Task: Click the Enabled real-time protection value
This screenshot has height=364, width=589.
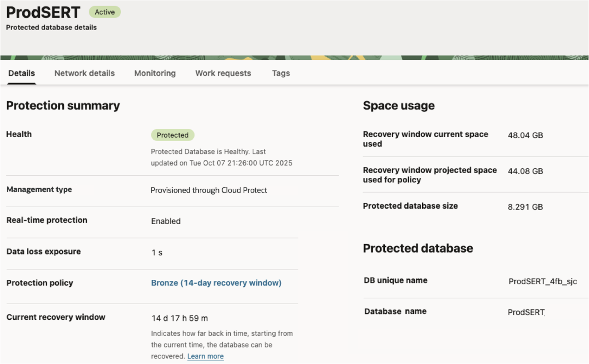Action: [x=166, y=221]
